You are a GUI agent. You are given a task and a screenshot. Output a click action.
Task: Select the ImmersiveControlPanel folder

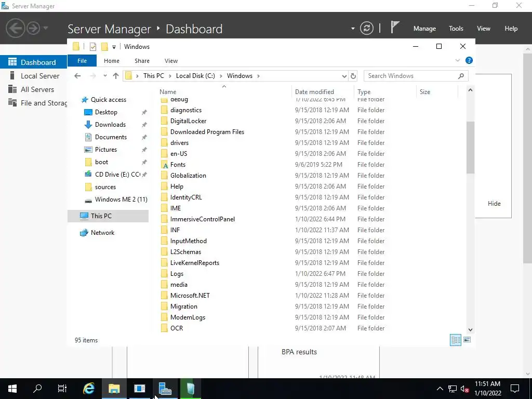(x=203, y=219)
